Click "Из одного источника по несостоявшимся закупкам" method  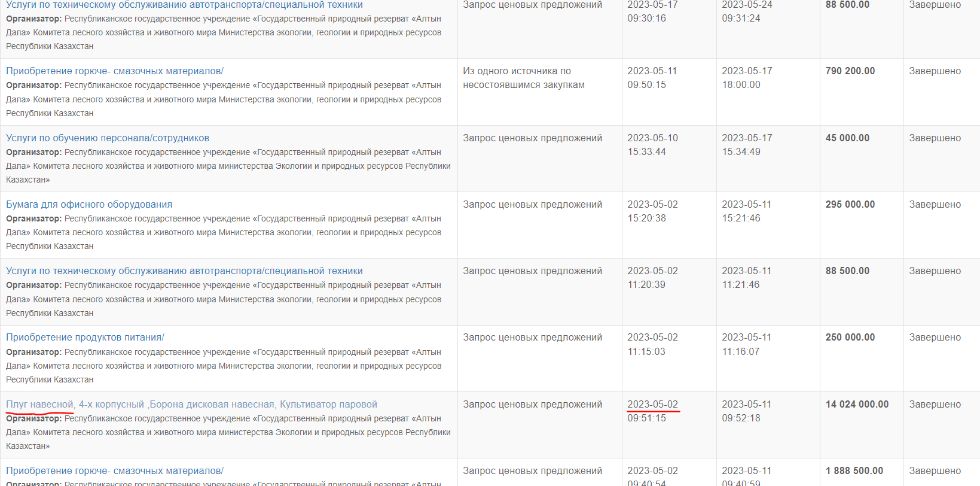point(523,78)
